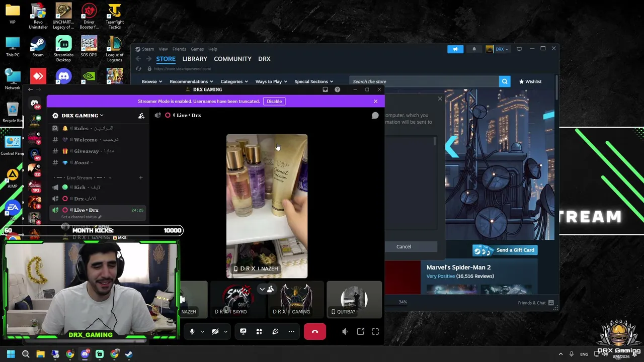
Task: Click the Steam store search magnifier button
Action: coord(505,81)
